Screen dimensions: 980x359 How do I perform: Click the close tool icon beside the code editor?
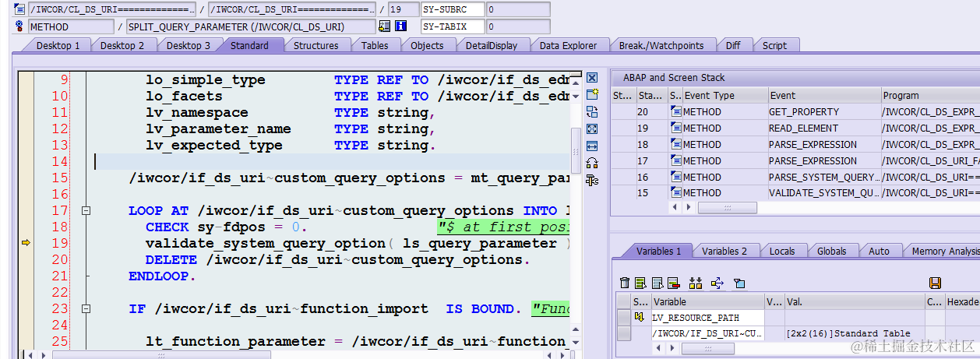[592, 78]
